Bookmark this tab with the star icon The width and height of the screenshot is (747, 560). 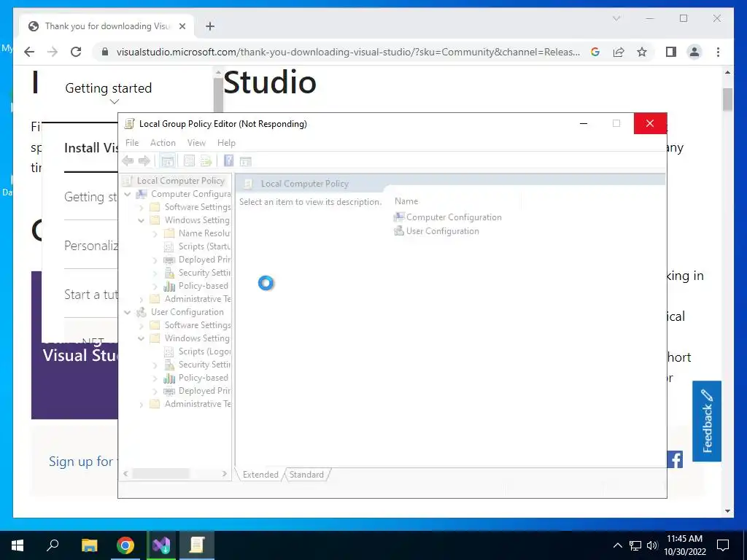click(x=642, y=52)
